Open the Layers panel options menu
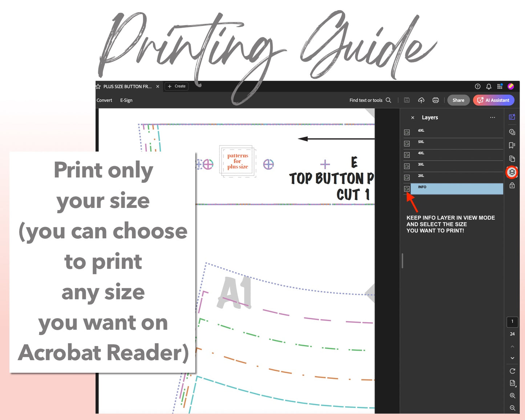 click(492, 117)
